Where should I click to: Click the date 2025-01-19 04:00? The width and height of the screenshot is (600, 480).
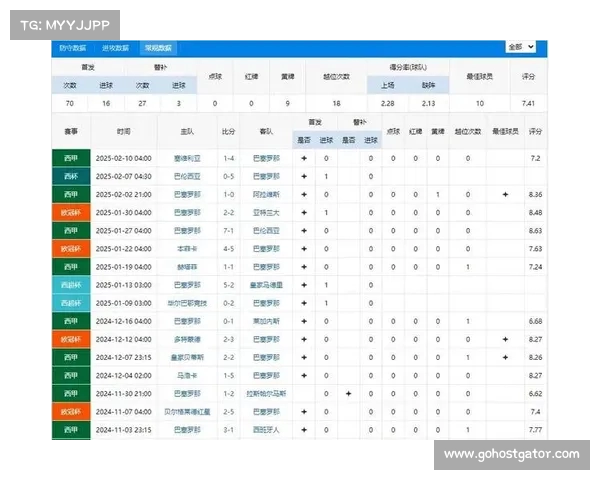(124, 267)
